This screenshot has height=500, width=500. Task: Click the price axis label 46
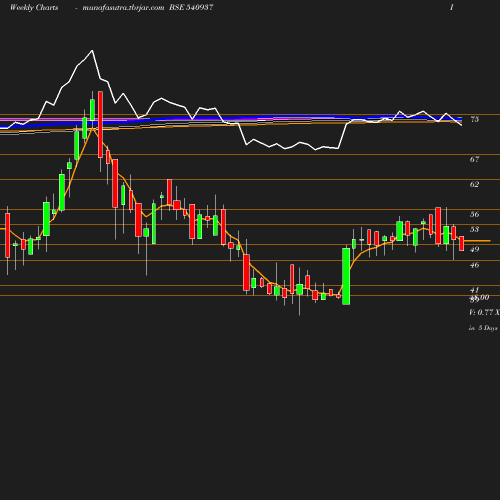click(475, 265)
